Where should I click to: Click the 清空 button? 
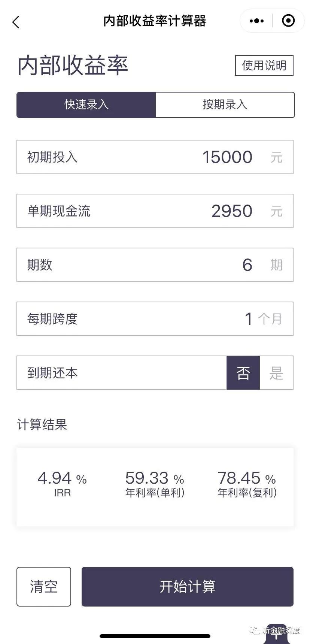[44, 586]
